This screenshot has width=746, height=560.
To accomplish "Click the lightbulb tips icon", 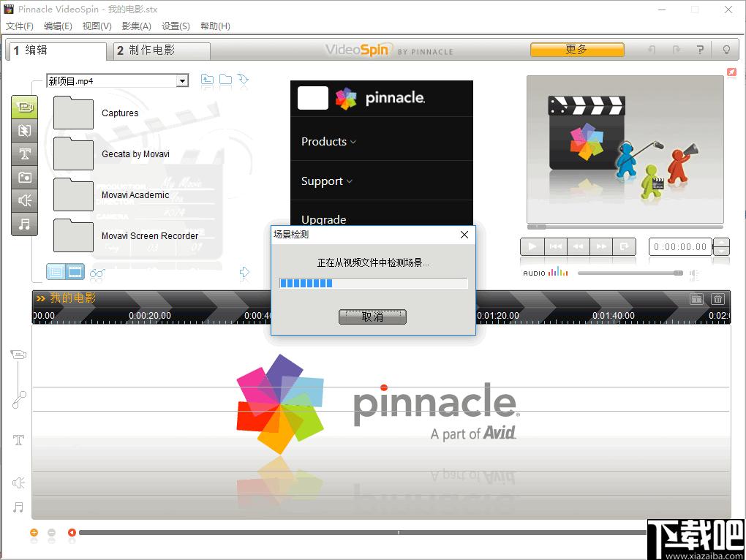I will [726, 50].
